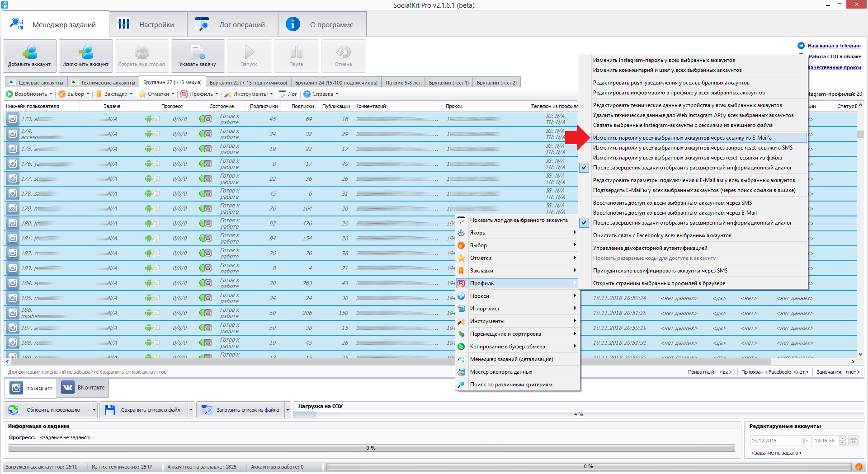Click the Refresh information icon
Screen dimensions: 868x474
tap(14, 410)
